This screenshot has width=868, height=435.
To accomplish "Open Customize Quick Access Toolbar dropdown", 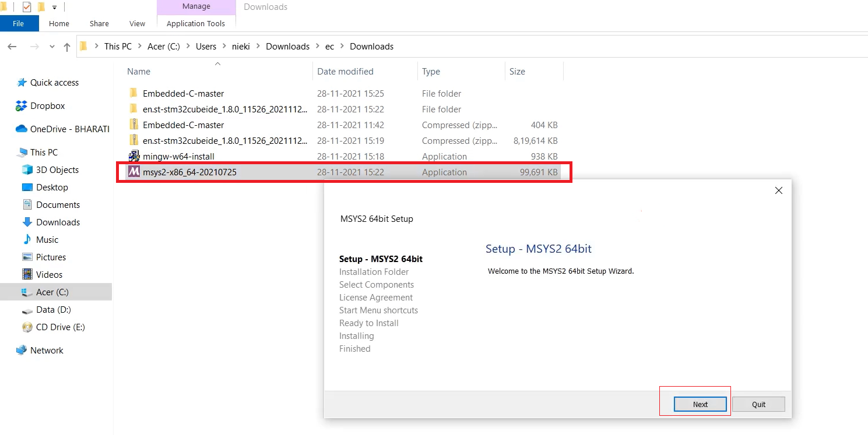I will pyautogui.click(x=54, y=8).
